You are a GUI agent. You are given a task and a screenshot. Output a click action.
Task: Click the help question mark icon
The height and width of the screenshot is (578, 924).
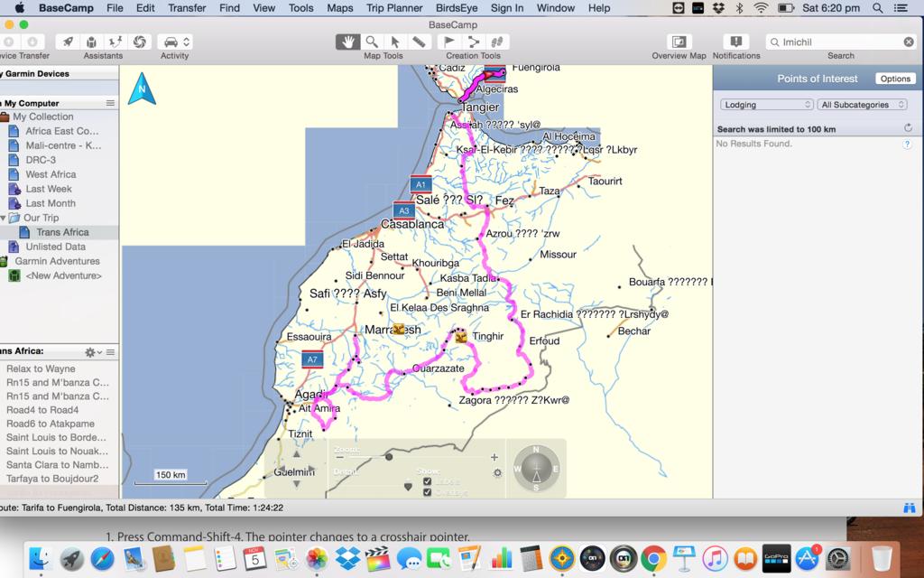[908, 144]
